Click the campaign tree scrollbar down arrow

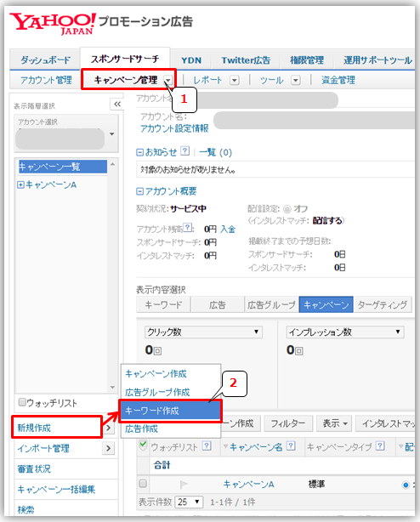112,388
